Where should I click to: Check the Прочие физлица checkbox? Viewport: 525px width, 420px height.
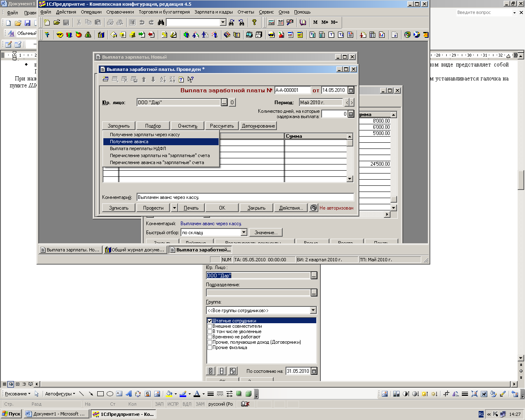[210, 347]
